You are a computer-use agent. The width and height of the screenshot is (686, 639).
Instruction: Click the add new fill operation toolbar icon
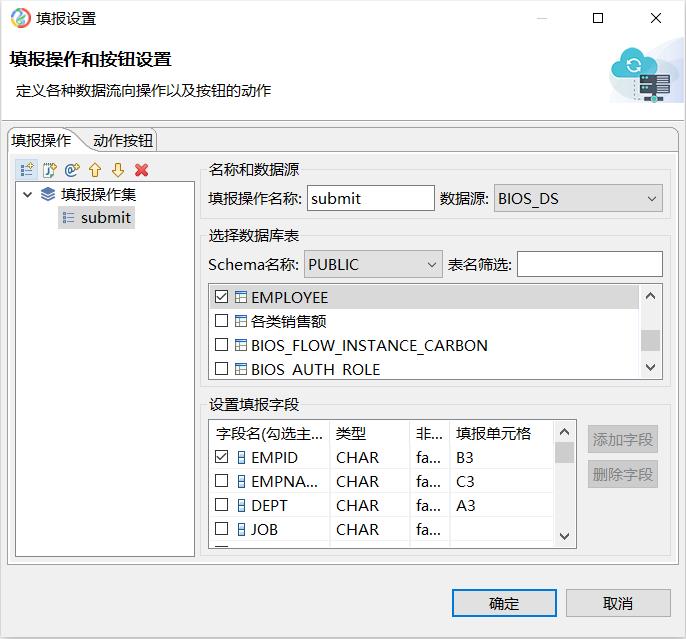tap(26, 169)
